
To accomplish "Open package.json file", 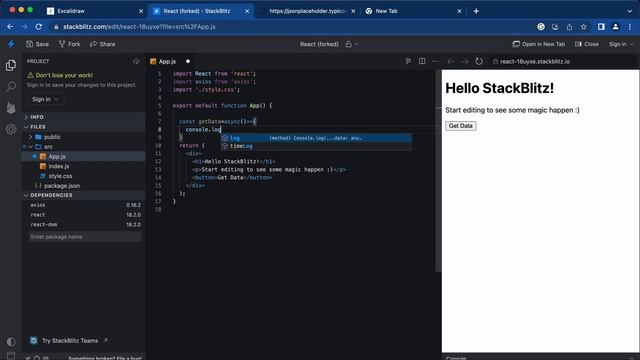I will point(84,186).
